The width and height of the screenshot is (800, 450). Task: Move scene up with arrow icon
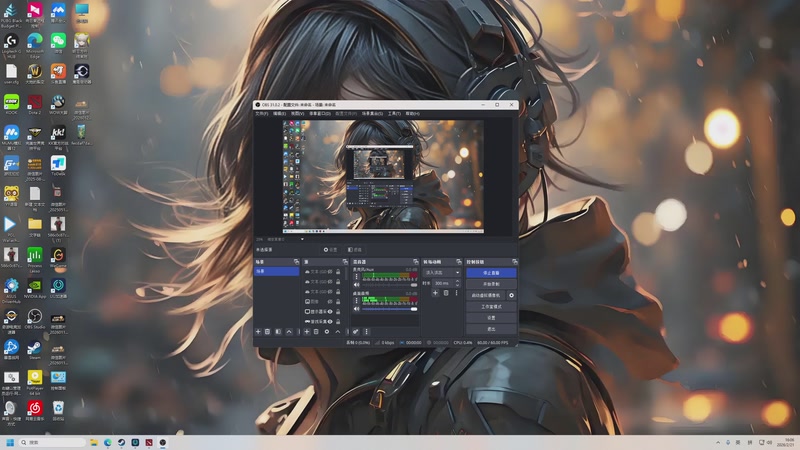point(289,332)
